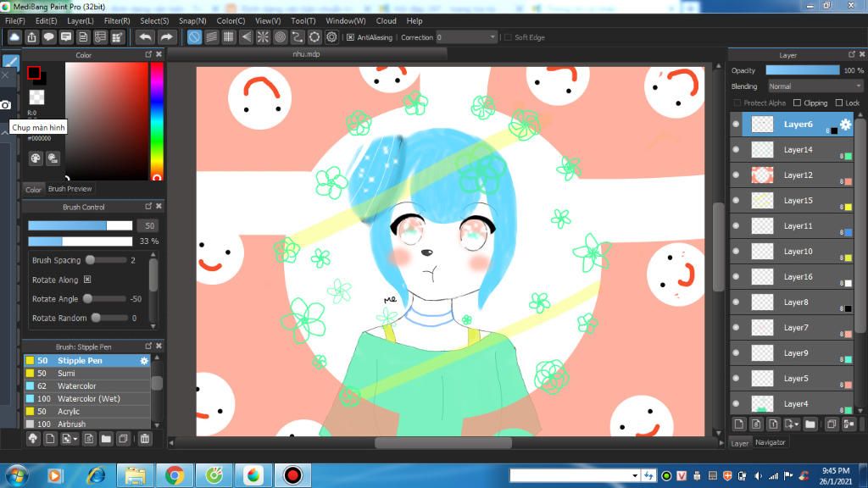Image resolution: width=868 pixels, height=488 pixels.
Task: Enable the vanishing point snap
Action: point(246,37)
